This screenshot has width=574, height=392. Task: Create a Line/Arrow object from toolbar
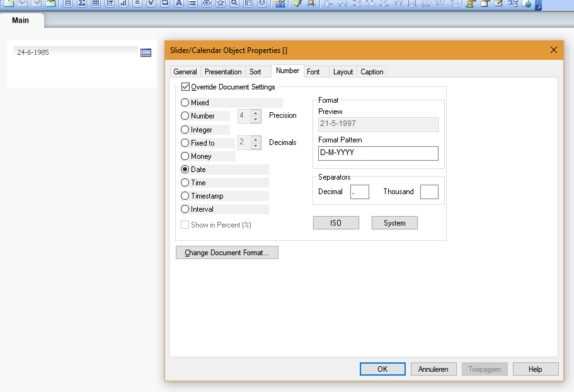(193, 3)
